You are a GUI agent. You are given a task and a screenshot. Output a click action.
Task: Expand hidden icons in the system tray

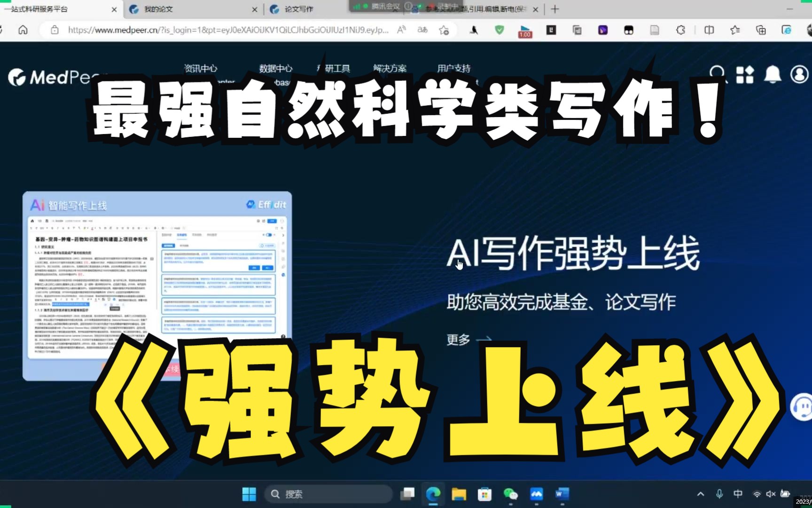(x=700, y=494)
